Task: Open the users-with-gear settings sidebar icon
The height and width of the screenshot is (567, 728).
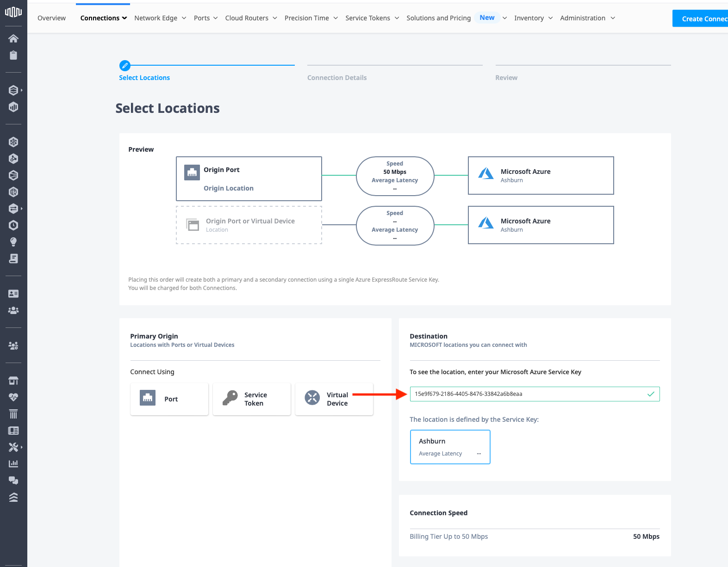Action: [13, 345]
